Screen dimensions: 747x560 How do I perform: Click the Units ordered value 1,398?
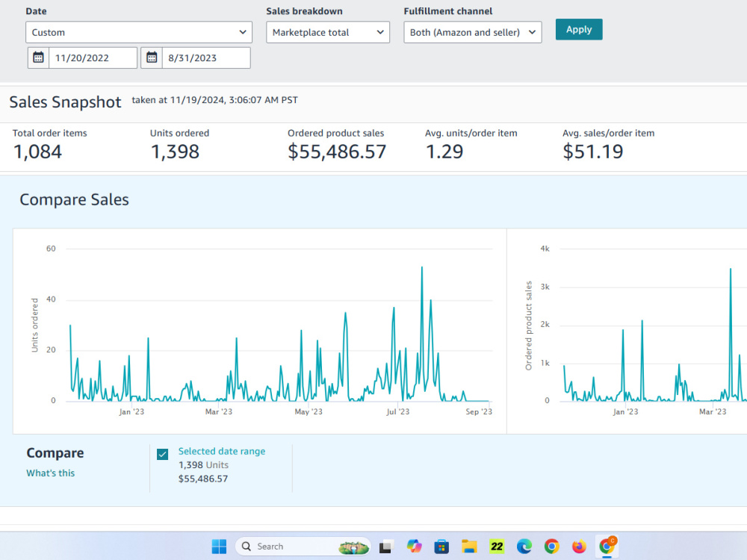pyautogui.click(x=175, y=152)
